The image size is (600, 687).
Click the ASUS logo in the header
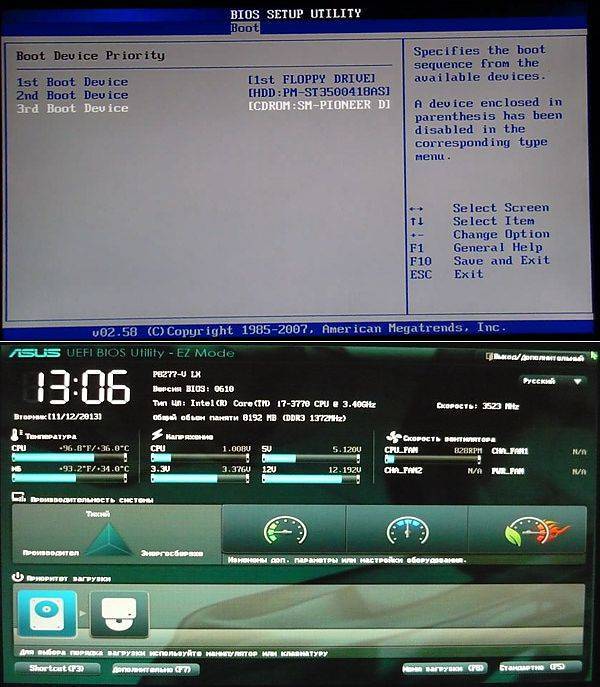point(35,353)
